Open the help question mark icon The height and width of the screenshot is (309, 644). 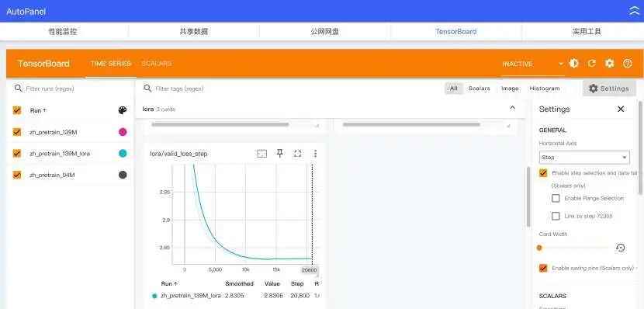tap(627, 64)
